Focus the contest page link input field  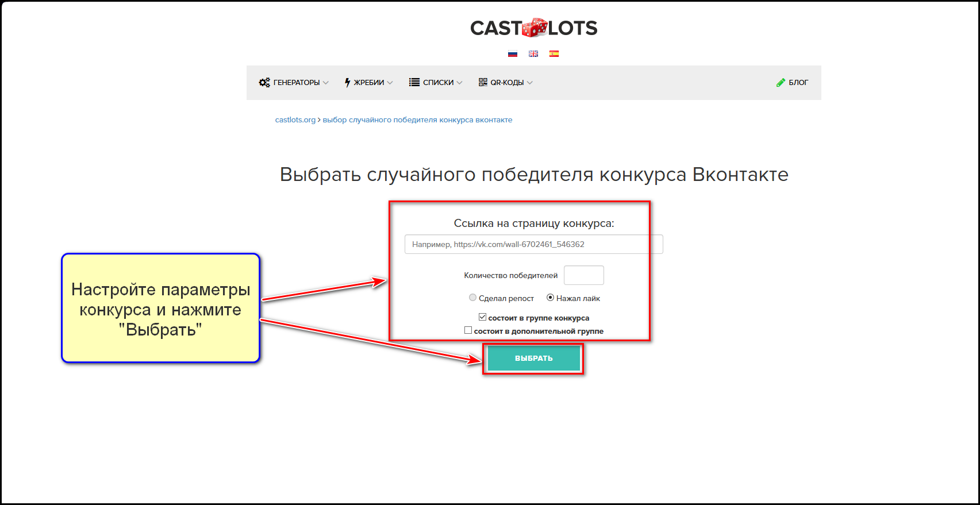pos(533,244)
